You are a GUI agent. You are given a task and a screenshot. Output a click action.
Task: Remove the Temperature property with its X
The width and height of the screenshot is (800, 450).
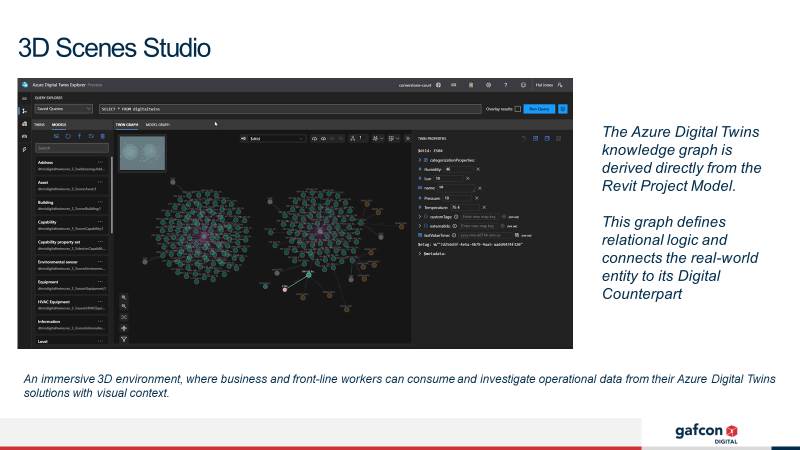(484, 207)
